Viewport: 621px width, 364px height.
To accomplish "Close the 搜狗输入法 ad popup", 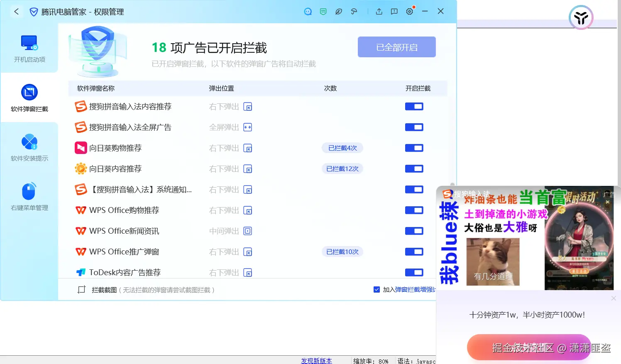I will [x=608, y=202].
